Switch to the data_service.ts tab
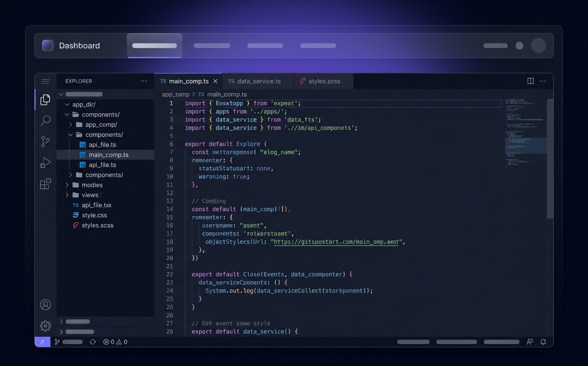588x366 pixels. (x=259, y=81)
